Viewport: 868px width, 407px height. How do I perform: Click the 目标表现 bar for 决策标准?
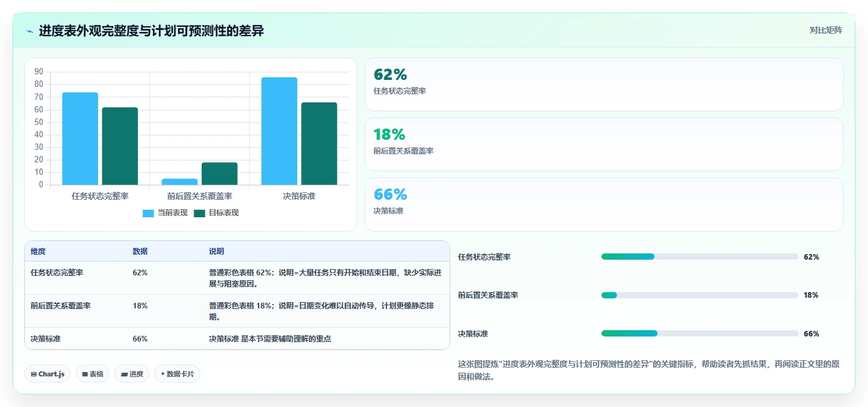click(x=319, y=144)
